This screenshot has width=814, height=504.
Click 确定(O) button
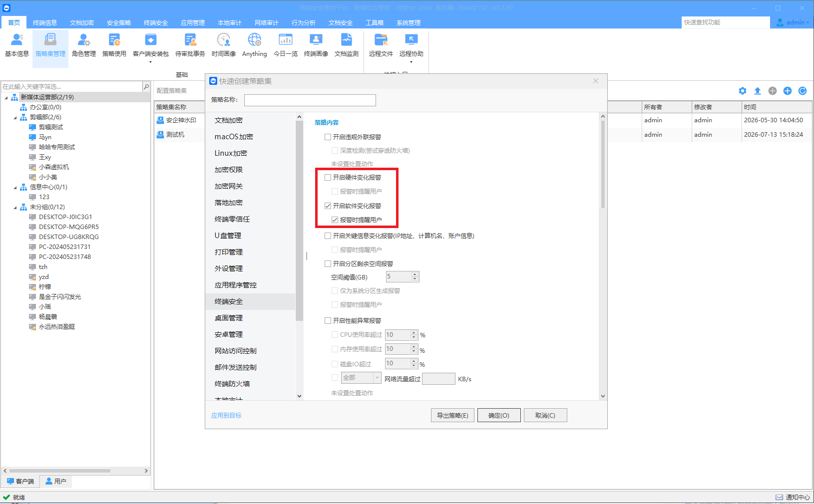click(499, 415)
